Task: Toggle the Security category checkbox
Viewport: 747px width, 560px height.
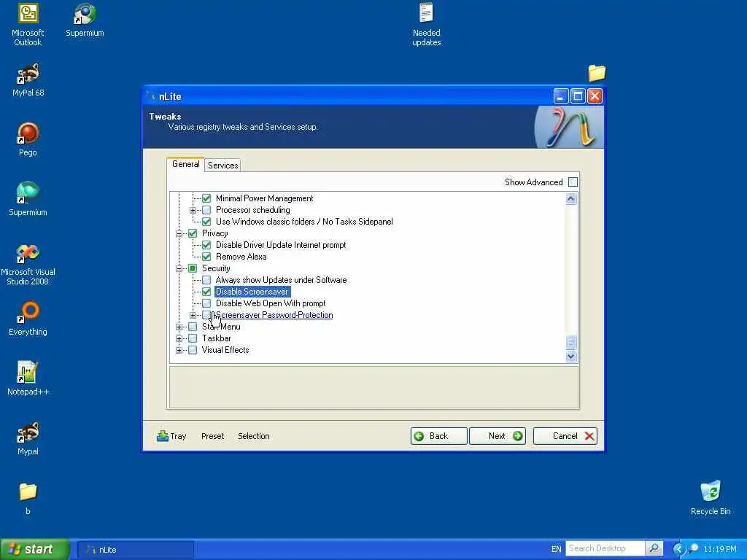Action: [x=193, y=268]
